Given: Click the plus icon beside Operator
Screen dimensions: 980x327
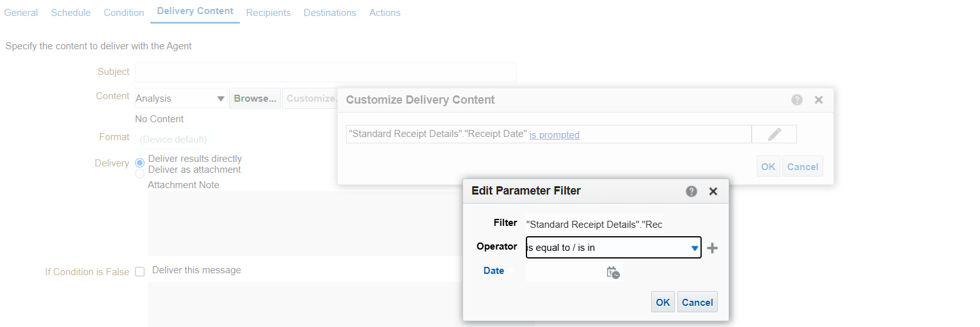Looking at the screenshot, I should tap(712, 248).
